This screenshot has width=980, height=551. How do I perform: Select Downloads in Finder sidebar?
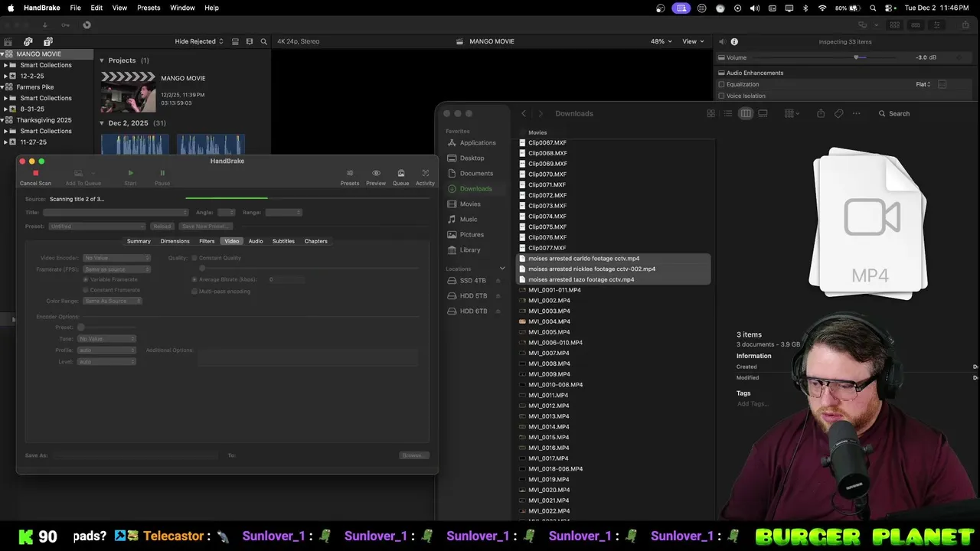point(475,188)
